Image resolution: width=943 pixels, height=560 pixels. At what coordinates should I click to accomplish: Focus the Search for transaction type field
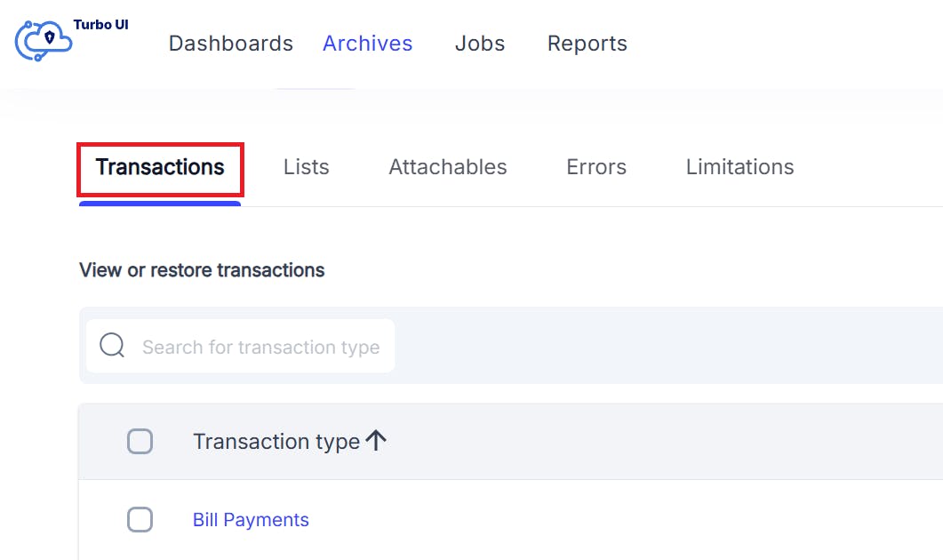pyautogui.click(x=260, y=347)
